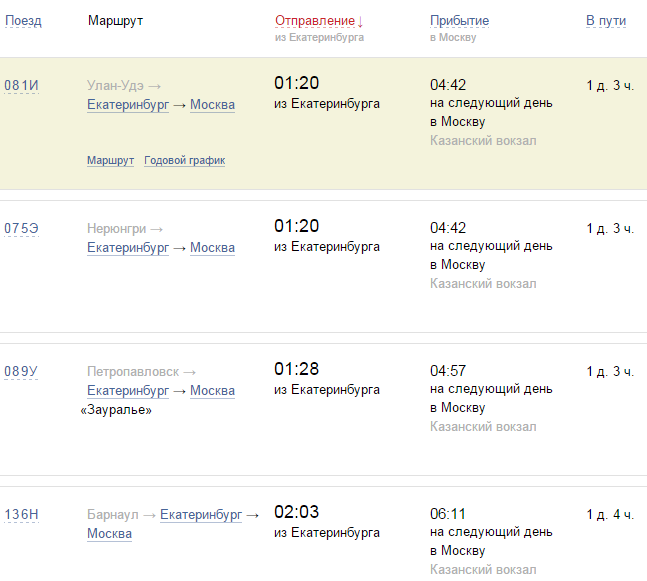Click Москва link in the 081И row
Screen dimensions: 647x581
pos(212,105)
